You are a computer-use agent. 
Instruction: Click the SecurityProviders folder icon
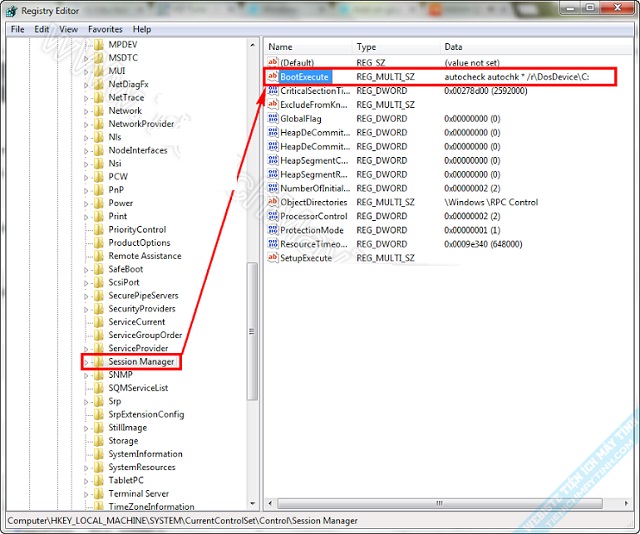[x=98, y=309]
